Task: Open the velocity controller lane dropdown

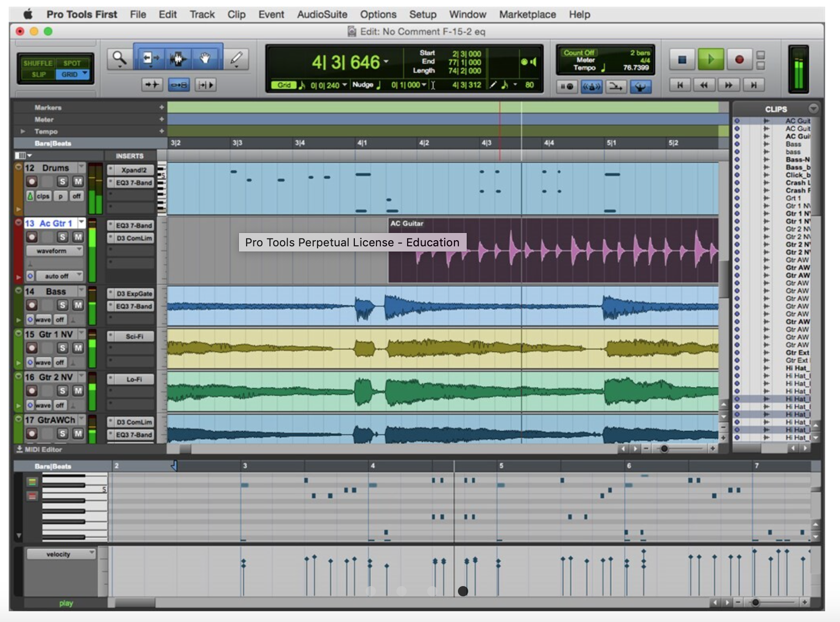Action: coord(61,554)
